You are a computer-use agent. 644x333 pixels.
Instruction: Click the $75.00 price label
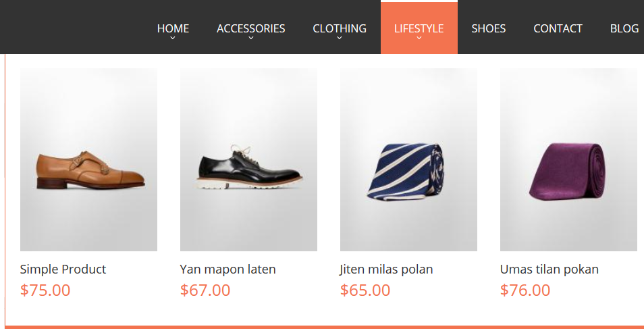click(x=45, y=290)
